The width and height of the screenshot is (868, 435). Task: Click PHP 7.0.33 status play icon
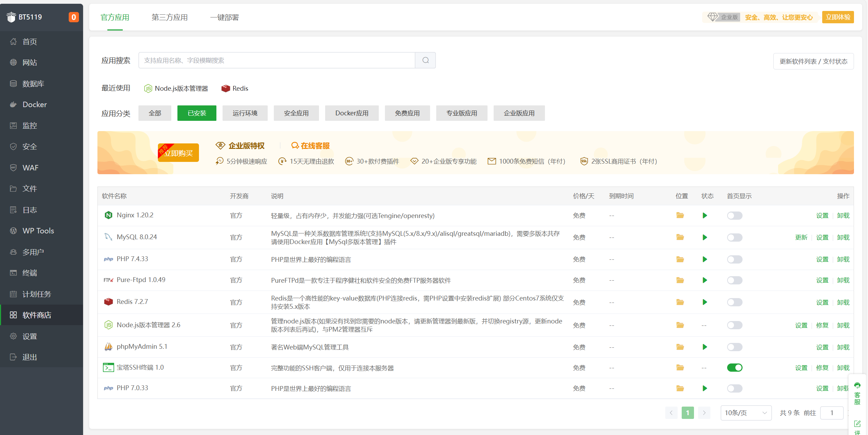pyautogui.click(x=705, y=388)
